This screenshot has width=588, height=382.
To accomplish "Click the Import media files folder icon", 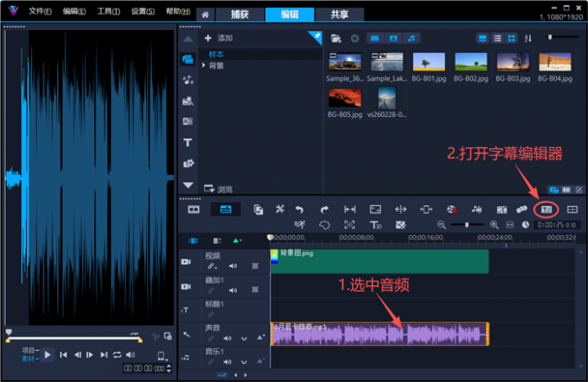I will click(x=336, y=38).
